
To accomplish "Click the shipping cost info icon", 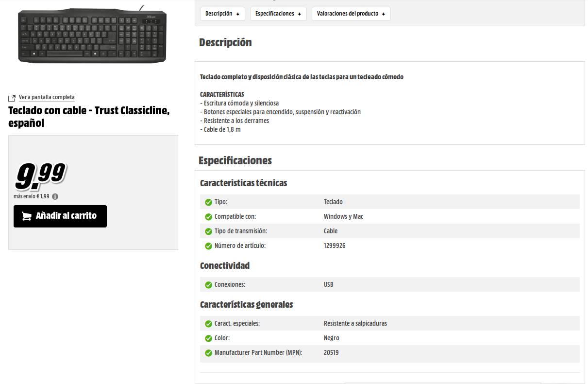I will coord(55,197).
